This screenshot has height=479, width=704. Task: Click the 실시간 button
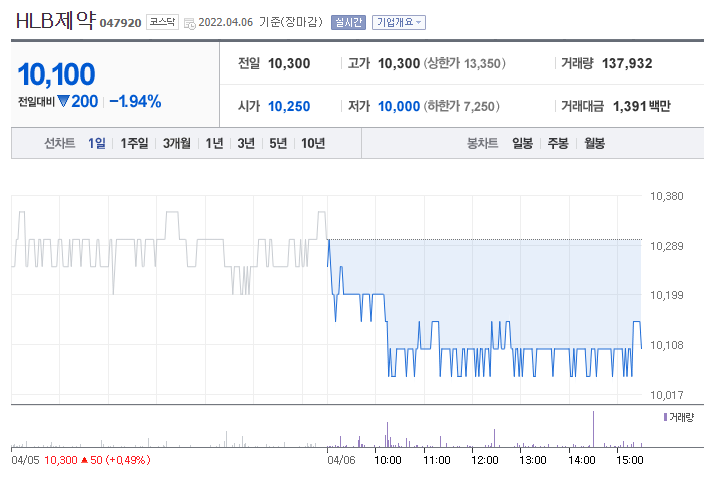pos(348,22)
